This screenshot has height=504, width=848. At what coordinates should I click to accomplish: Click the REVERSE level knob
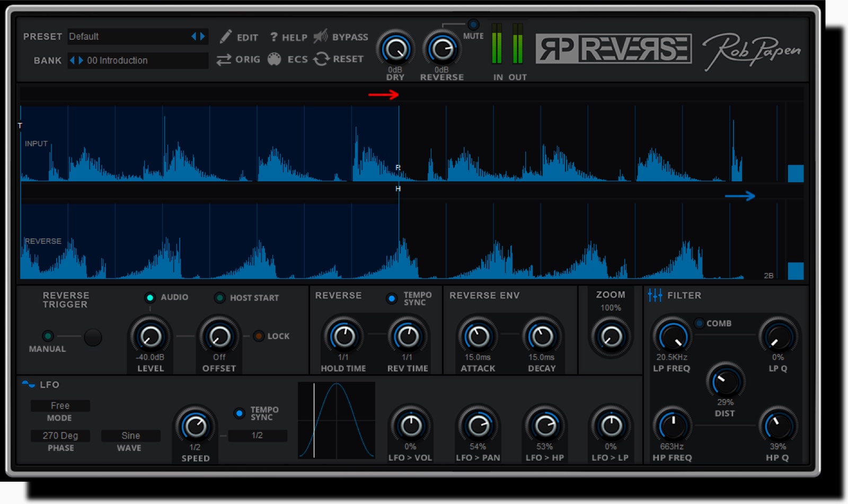pyautogui.click(x=441, y=49)
